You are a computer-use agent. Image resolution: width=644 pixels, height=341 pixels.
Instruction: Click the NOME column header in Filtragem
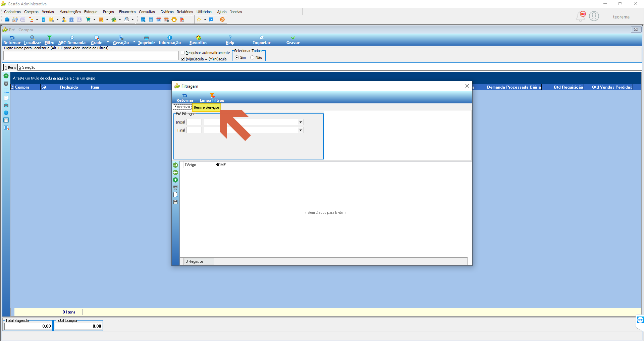pyautogui.click(x=221, y=165)
